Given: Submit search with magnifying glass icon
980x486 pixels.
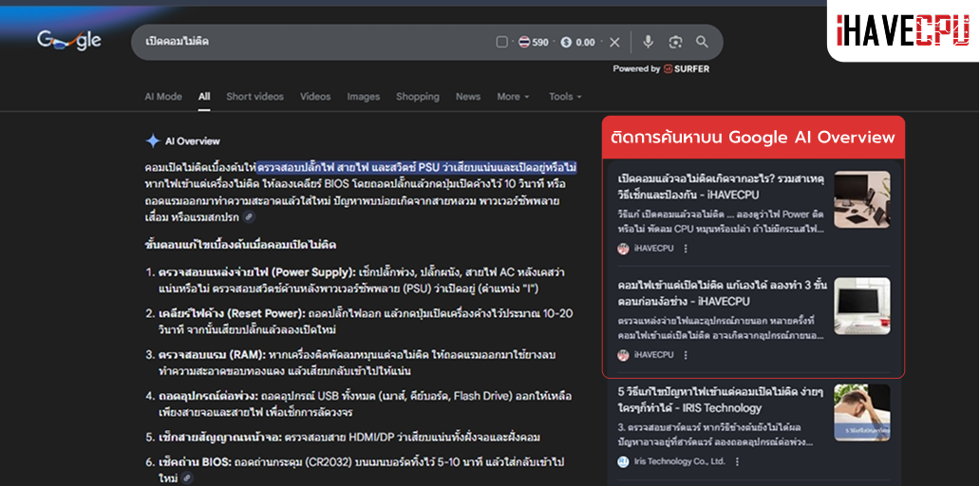Looking at the screenshot, I should (702, 42).
